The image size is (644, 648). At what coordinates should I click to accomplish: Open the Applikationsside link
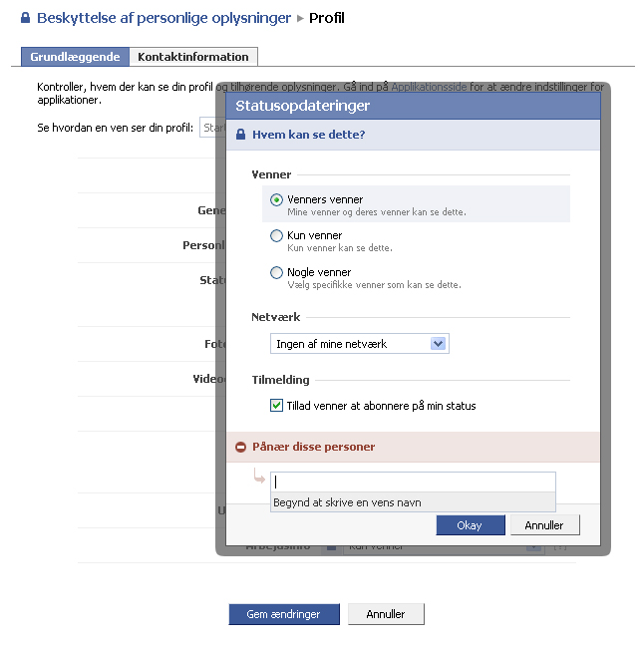(433, 88)
